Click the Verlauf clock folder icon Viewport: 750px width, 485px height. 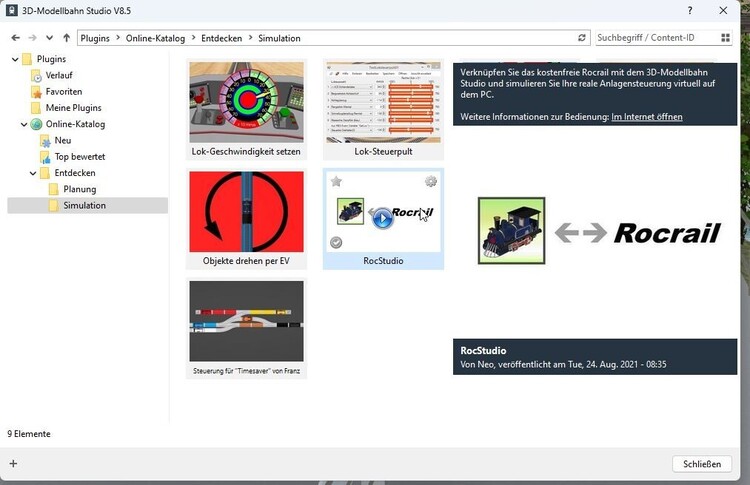click(x=36, y=76)
